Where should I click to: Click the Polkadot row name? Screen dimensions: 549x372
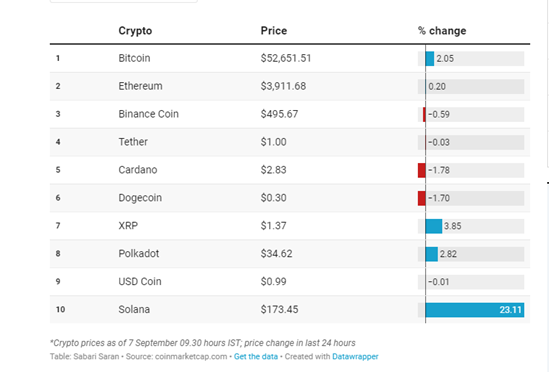pos(139,254)
